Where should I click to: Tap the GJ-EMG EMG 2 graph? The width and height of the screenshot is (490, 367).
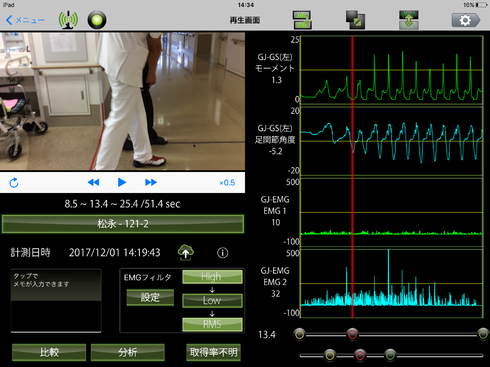392,284
